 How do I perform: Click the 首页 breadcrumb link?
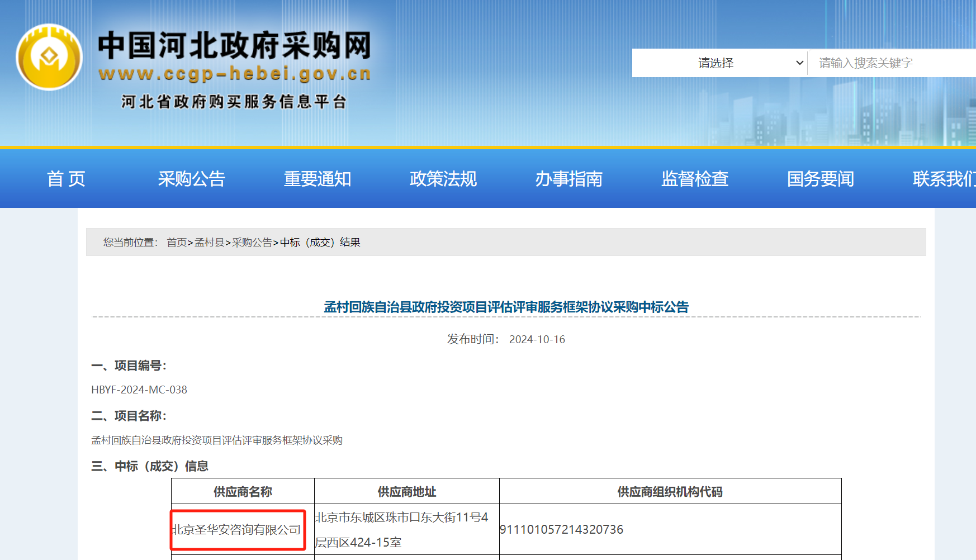[x=177, y=243]
